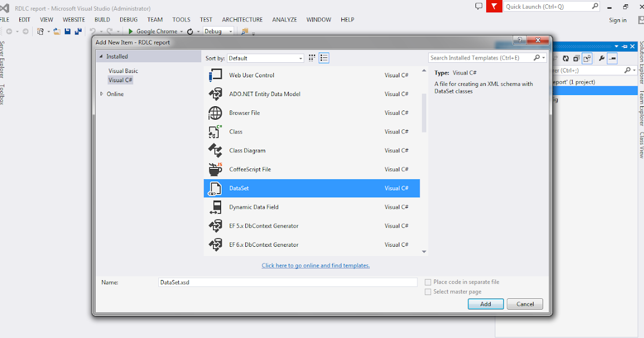This screenshot has width=644, height=338.
Task: Click the DataSet template icon
Action: [215, 188]
